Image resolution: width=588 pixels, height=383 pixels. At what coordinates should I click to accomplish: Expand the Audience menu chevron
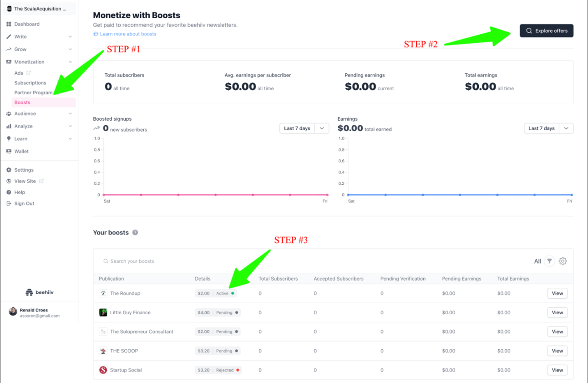tap(70, 114)
